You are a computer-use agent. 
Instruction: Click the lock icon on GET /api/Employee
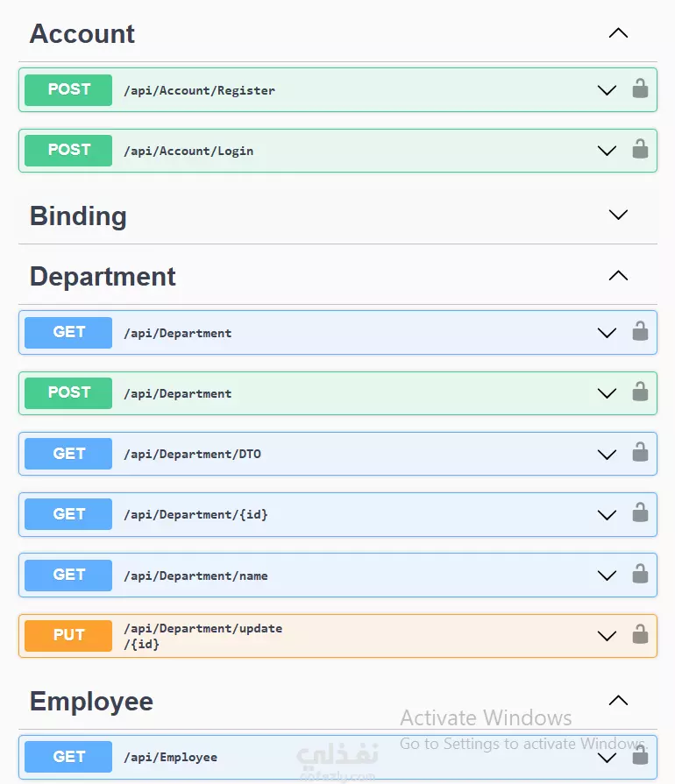[640, 755]
